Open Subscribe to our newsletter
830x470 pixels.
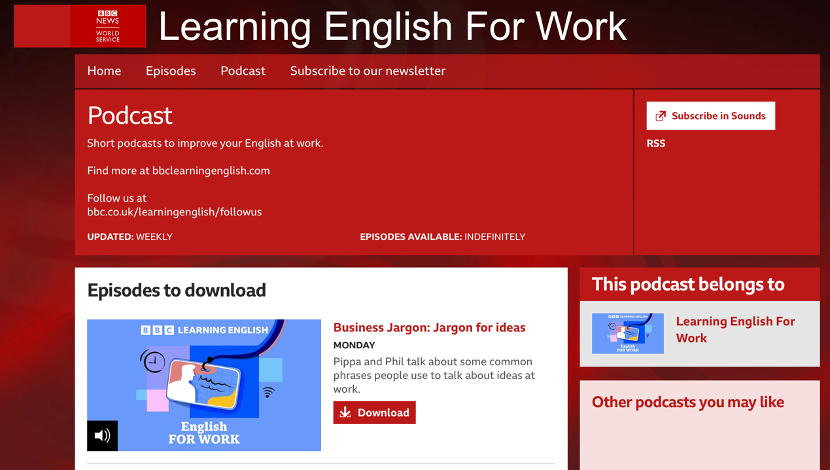tap(367, 71)
